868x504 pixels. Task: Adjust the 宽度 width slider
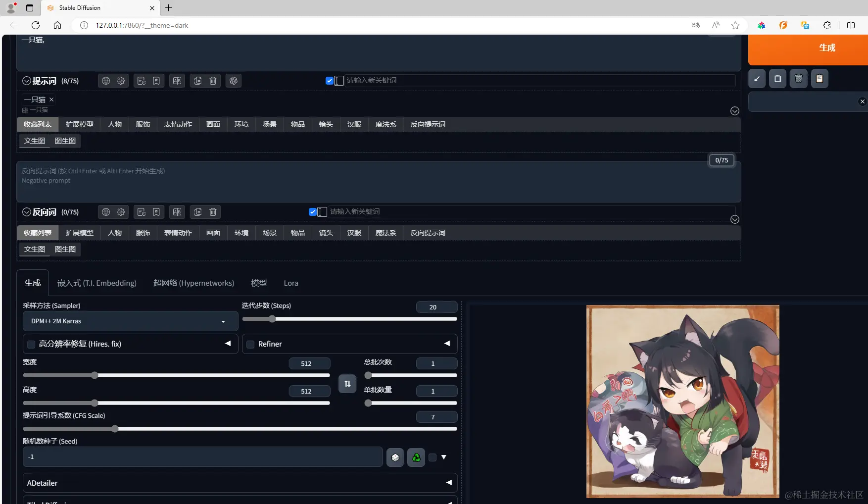[176, 375]
